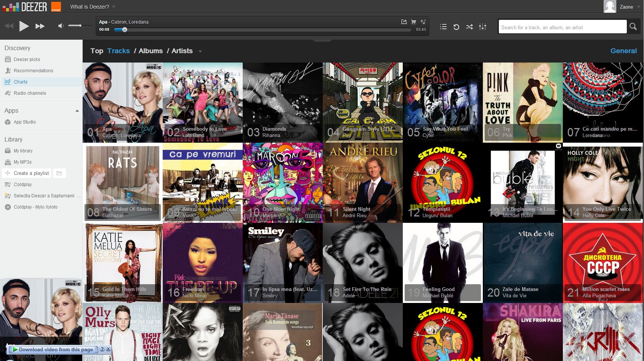This screenshot has width=644, height=361.
Task: Click artist name Cabron, Loredana in player
Action: tap(130, 22)
